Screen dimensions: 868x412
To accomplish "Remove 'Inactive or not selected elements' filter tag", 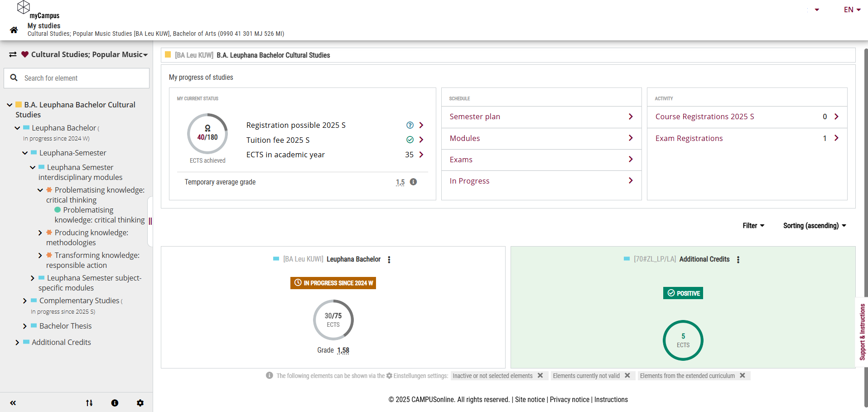I will pos(540,376).
